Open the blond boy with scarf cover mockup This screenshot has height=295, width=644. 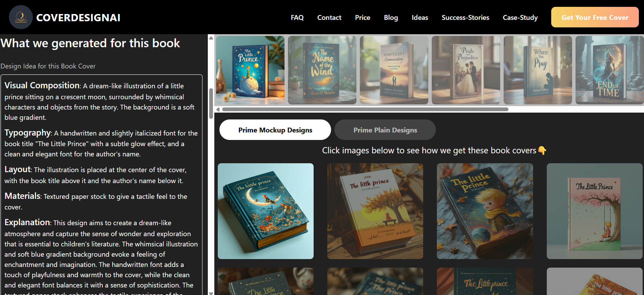tap(485, 211)
